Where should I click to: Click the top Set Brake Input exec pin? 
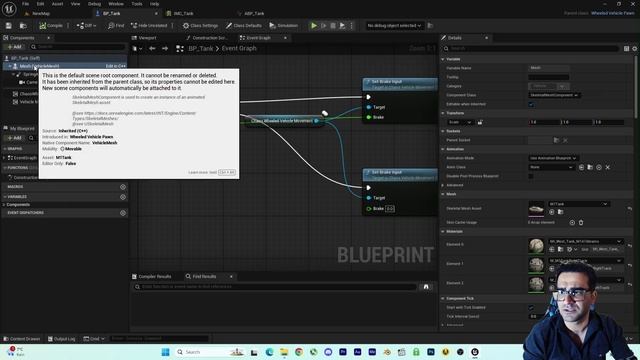point(368,97)
